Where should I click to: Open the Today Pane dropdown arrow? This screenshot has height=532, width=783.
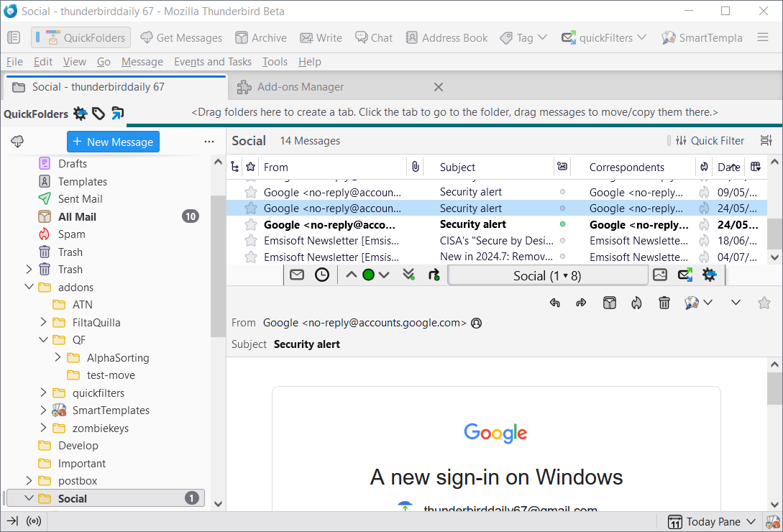point(751,522)
